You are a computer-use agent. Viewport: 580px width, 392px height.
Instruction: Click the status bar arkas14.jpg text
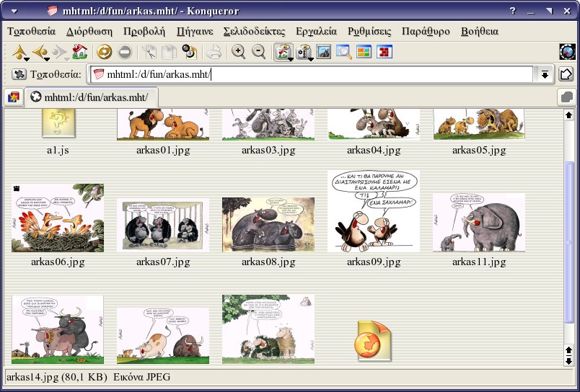[x=88, y=377]
